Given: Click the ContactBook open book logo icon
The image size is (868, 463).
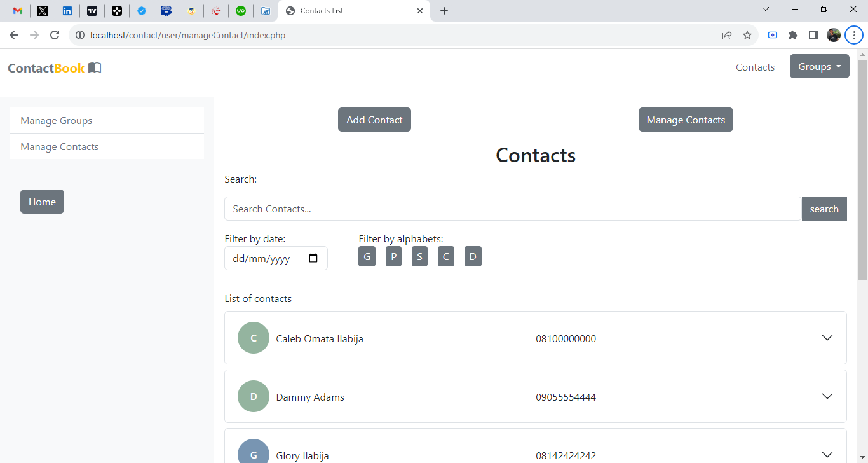Looking at the screenshot, I should pyautogui.click(x=95, y=68).
